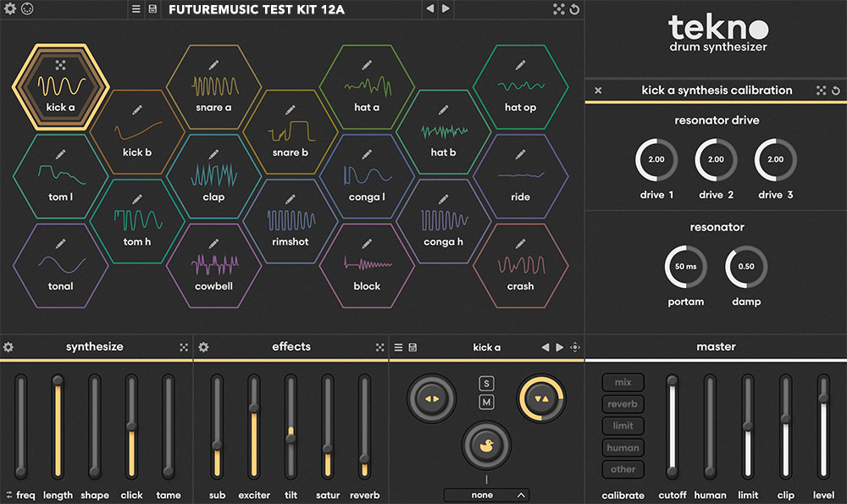The width and height of the screenshot is (847, 504).
Task: Toggle the human calibrate button
Action: (623, 448)
